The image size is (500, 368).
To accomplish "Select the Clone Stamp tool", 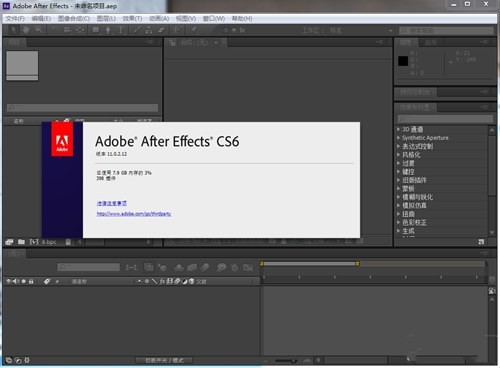I will coord(149,30).
